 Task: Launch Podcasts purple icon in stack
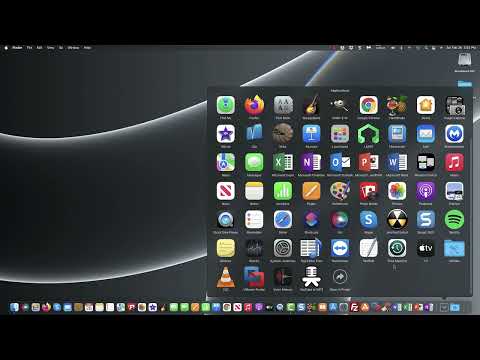click(x=426, y=191)
